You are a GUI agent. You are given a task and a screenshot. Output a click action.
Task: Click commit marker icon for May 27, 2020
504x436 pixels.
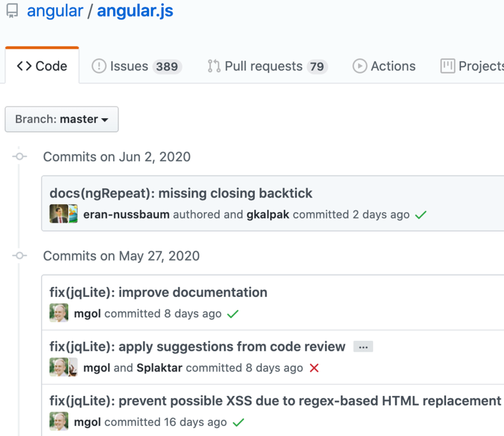point(20,256)
